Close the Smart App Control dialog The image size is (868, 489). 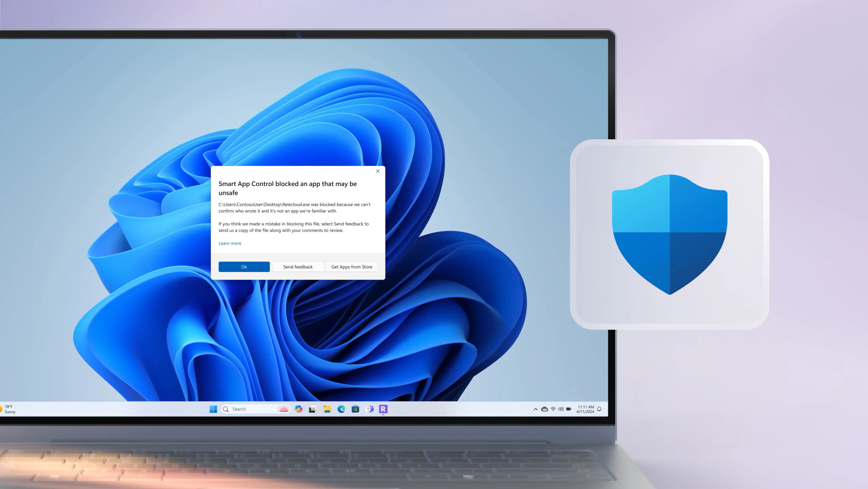pos(378,171)
